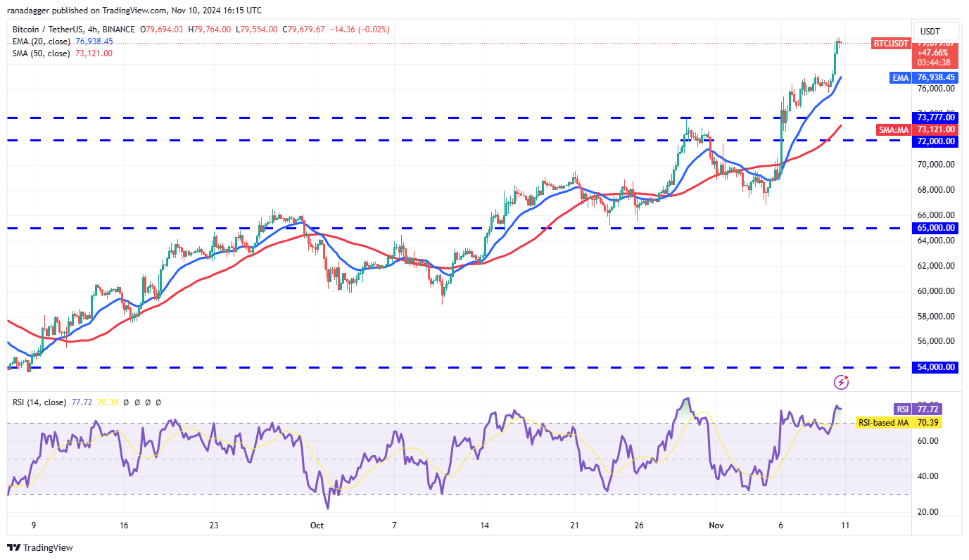
Task: Click the purple RSI scale label
Action: 901,409
